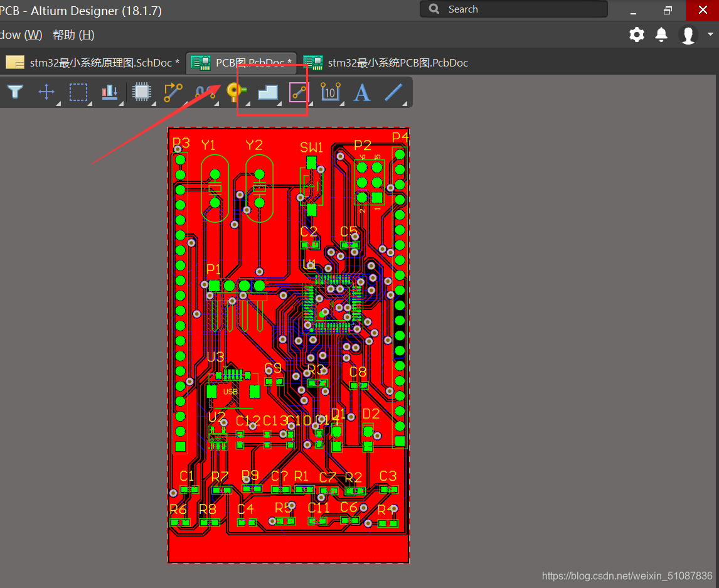
Task: Open the settings gear icon
Action: click(637, 35)
